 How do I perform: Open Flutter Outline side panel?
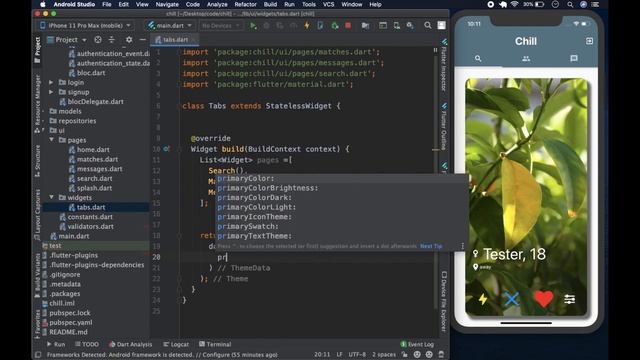pos(444,127)
